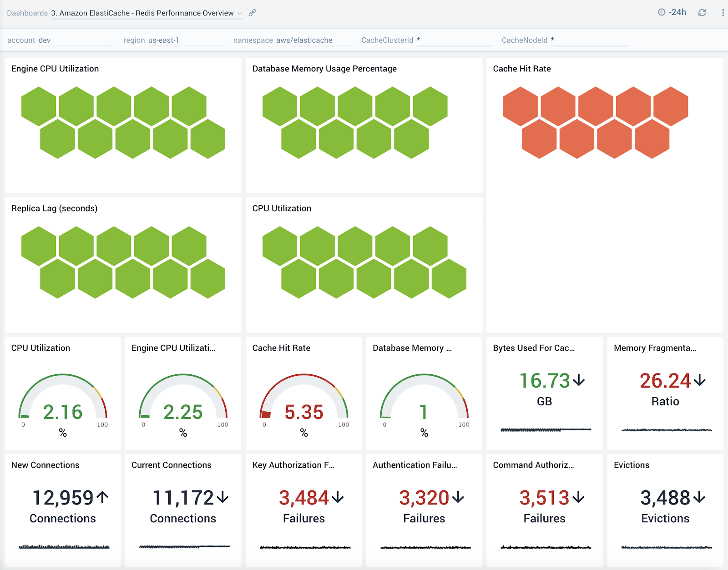728x570 pixels.
Task: Refresh the dashboard with the refresh icon
Action: (x=701, y=13)
